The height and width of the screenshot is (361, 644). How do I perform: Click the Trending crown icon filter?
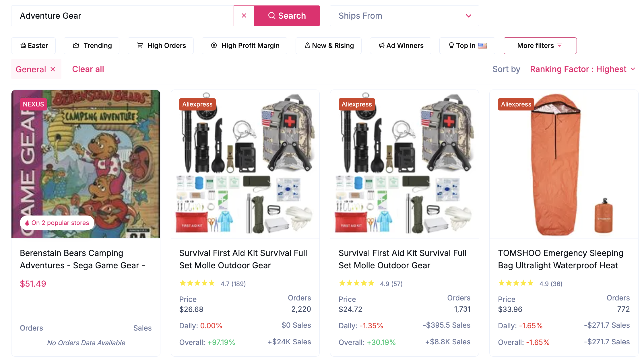76,45
